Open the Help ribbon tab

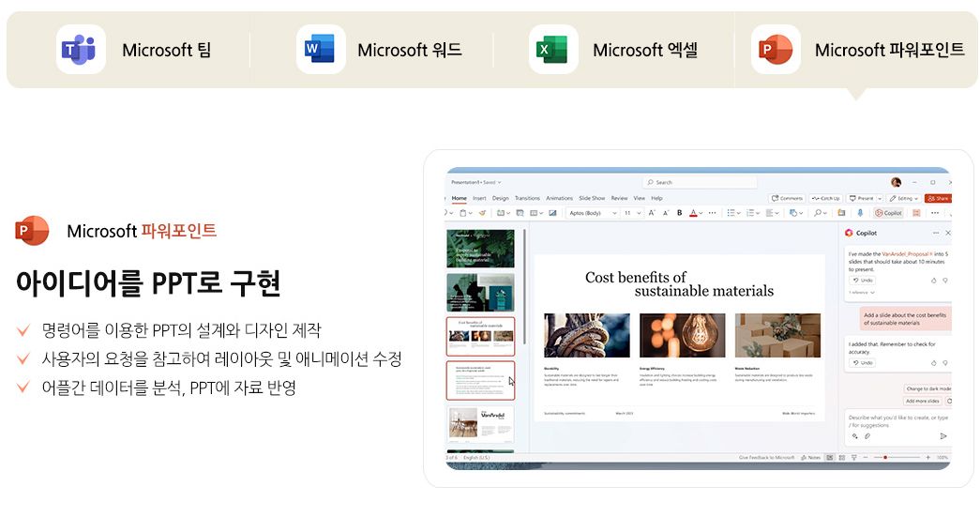click(656, 198)
